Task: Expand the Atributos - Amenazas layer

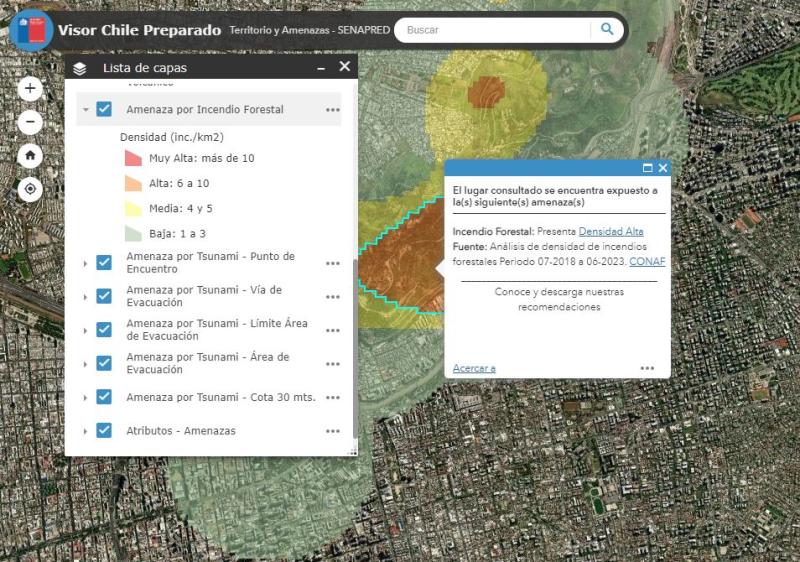Action: click(86, 431)
